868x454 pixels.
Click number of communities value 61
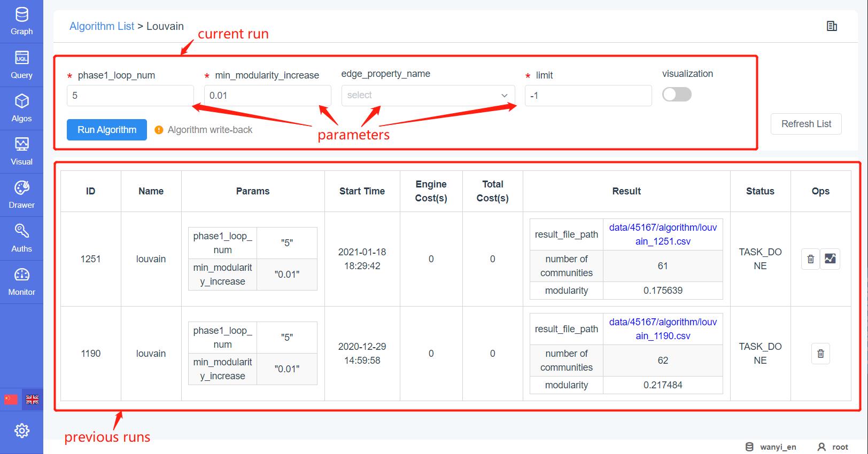pos(663,266)
